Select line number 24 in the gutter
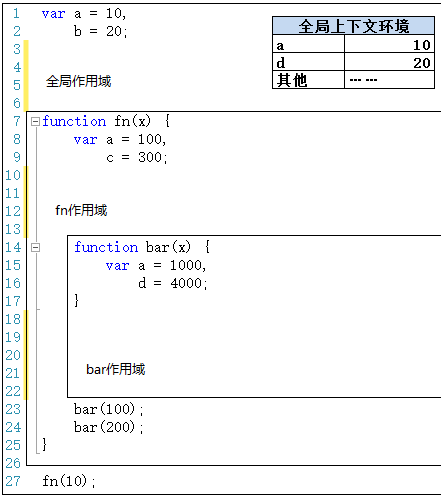This screenshot has height=497, width=441. (x=13, y=427)
